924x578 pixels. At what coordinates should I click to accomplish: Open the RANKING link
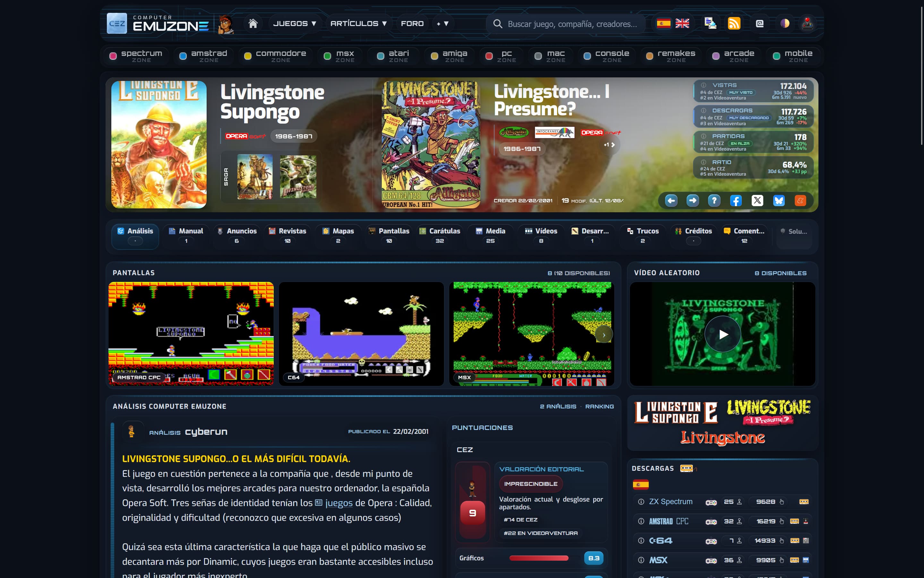click(599, 406)
